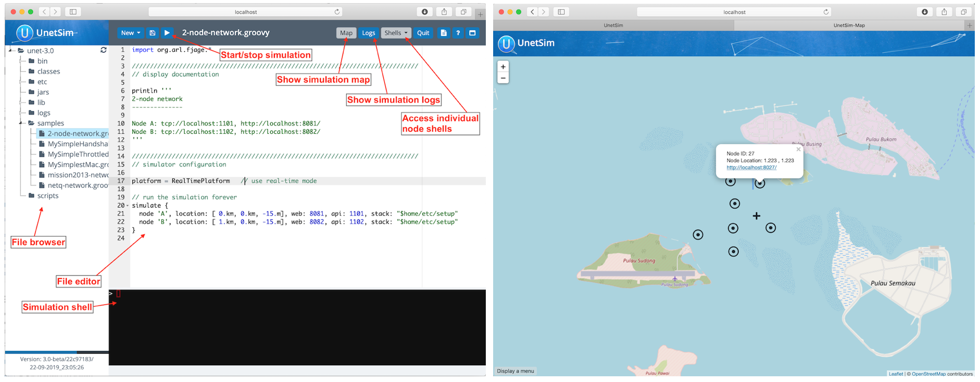Screen dimensions: 980x382
Task: Open the http://localhost:8027/ node link
Action: tap(751, 168)
